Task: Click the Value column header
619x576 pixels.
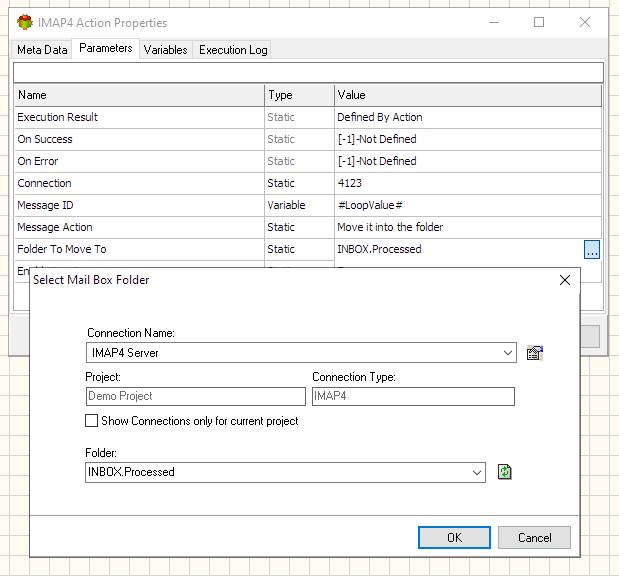Action: point(468,95)
